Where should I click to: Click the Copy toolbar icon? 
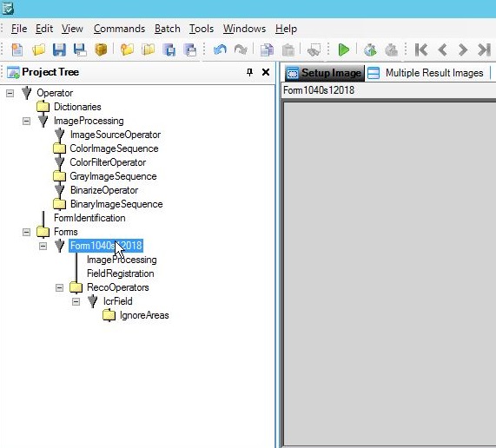click(x=267, y=50)
